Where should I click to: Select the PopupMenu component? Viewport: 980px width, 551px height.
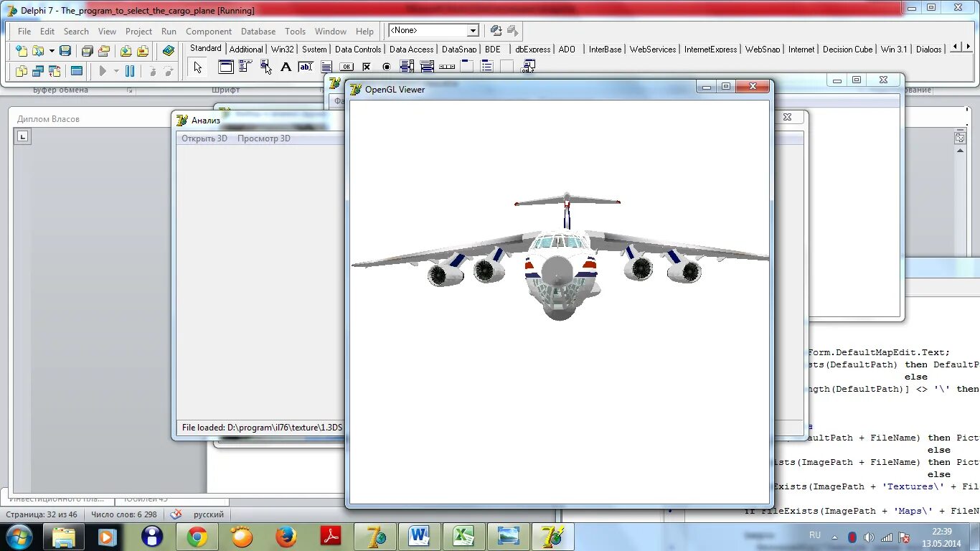click(x=266, y=67)
